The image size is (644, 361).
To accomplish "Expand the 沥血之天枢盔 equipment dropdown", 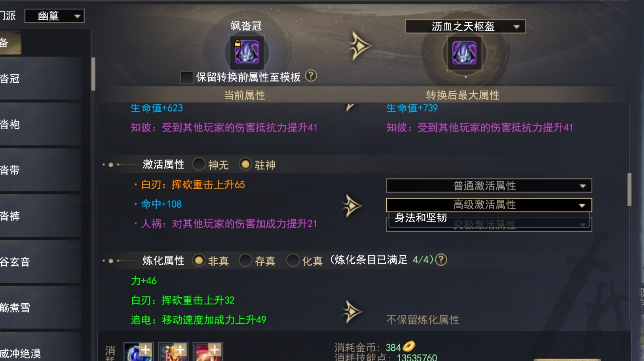I will [465, 26].
